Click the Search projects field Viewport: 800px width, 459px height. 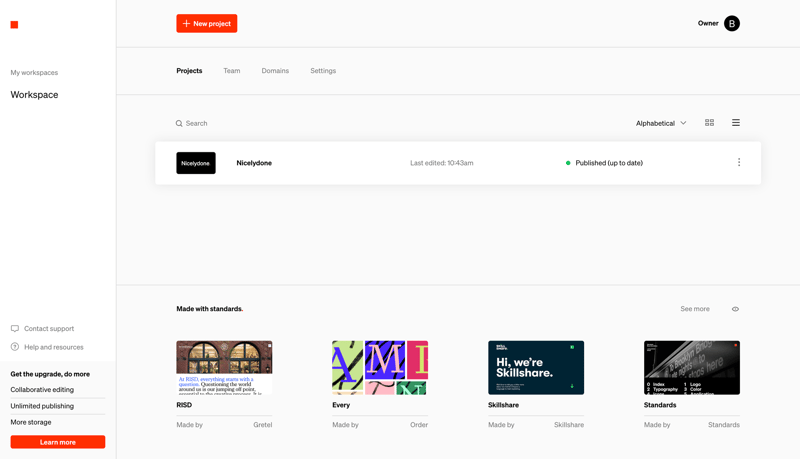tap(196, 123)
